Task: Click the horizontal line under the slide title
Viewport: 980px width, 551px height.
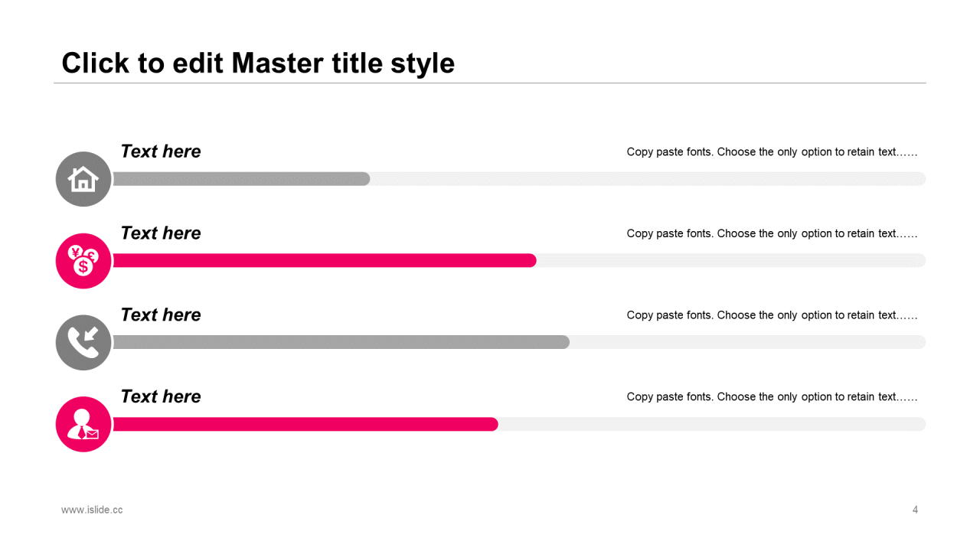Action: [x=490, y=83]
